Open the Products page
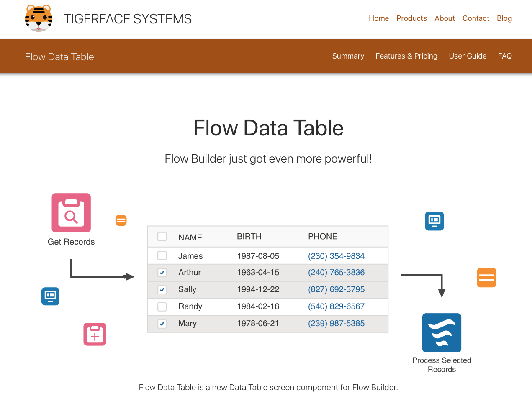This screenshot has width=532, height=401. click(x=411, y=18)
